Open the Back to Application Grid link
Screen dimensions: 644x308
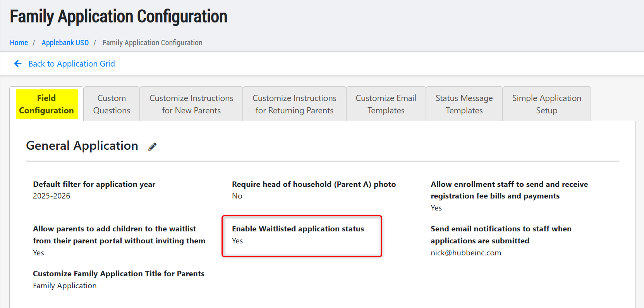click(72, 64)
